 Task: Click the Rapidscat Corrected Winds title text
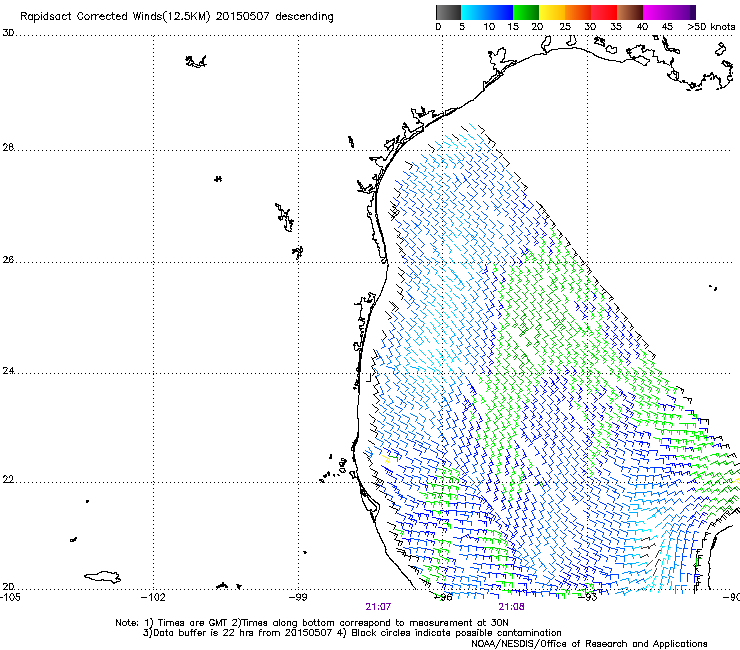[x=177, y=17]
